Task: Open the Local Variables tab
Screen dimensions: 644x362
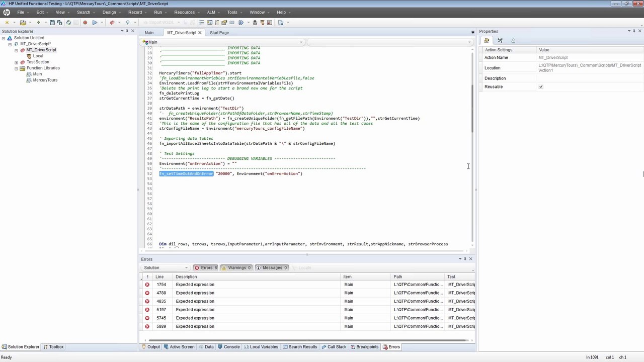Action: (261, 347)
